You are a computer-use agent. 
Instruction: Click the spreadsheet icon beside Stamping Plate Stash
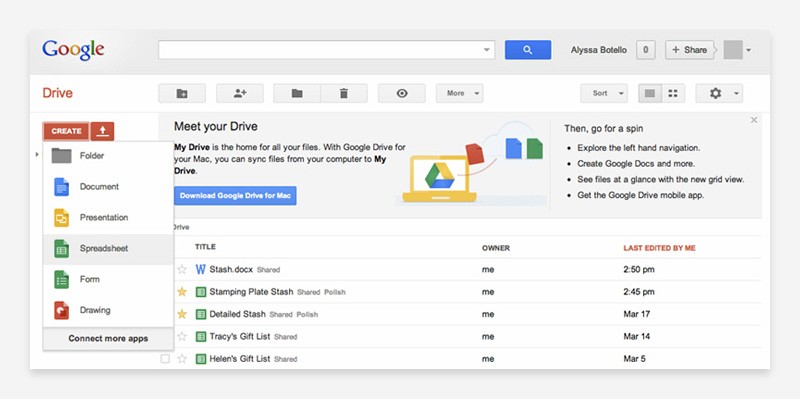point(201,292)
